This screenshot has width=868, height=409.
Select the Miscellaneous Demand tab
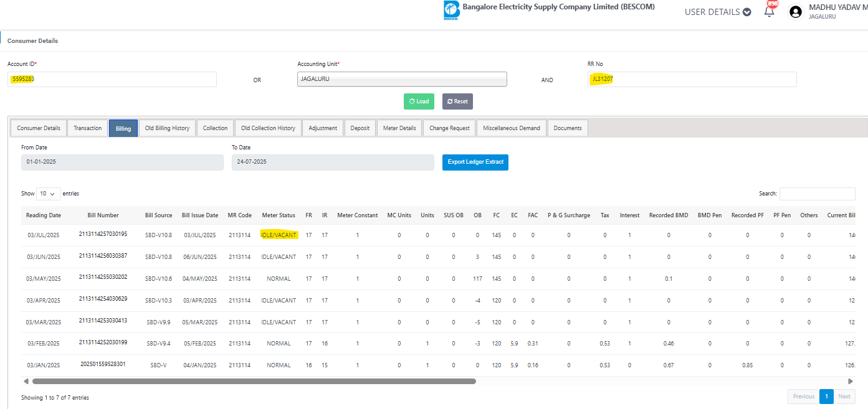[x=512, y=128]
